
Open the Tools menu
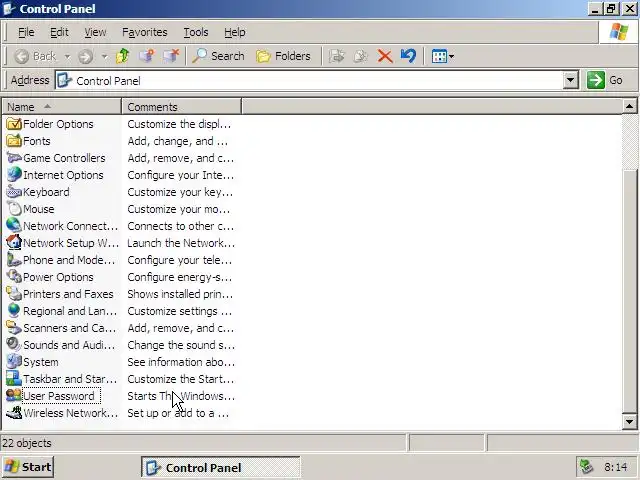point(196,32)
